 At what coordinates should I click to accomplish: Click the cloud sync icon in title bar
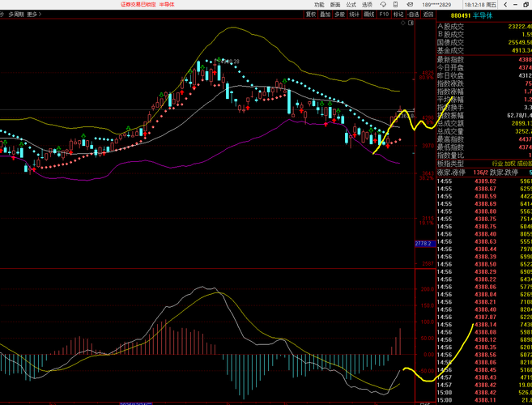coord(383,4)
